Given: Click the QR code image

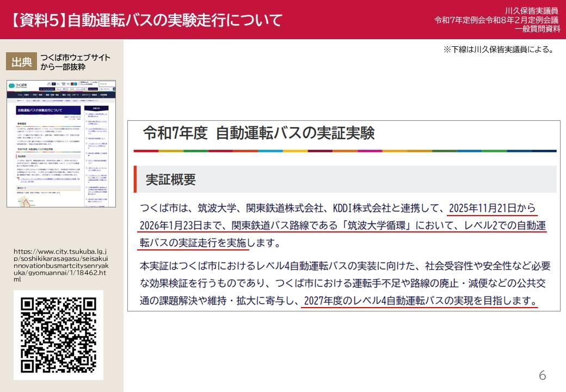Looking at the screenshot, I should [x=58, y=335].
